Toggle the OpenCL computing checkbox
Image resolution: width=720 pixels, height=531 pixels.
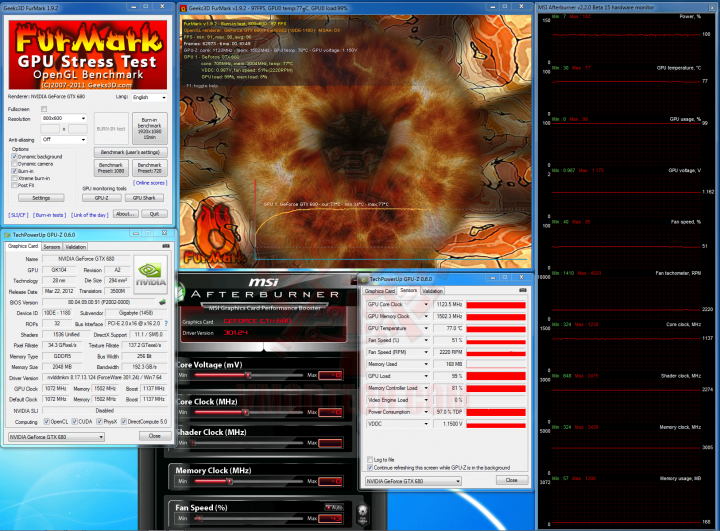click(47, 422)
